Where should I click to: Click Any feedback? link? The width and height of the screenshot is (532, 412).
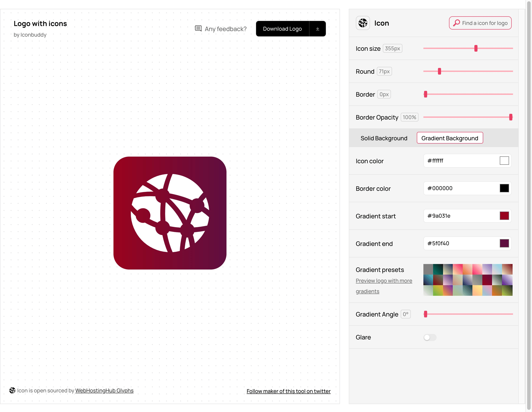(x=220, y=28)
